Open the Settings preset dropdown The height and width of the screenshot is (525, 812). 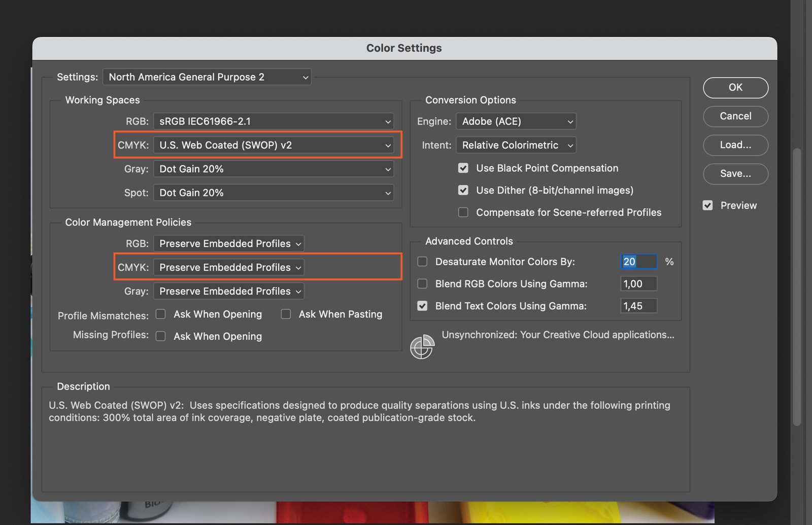207,77
